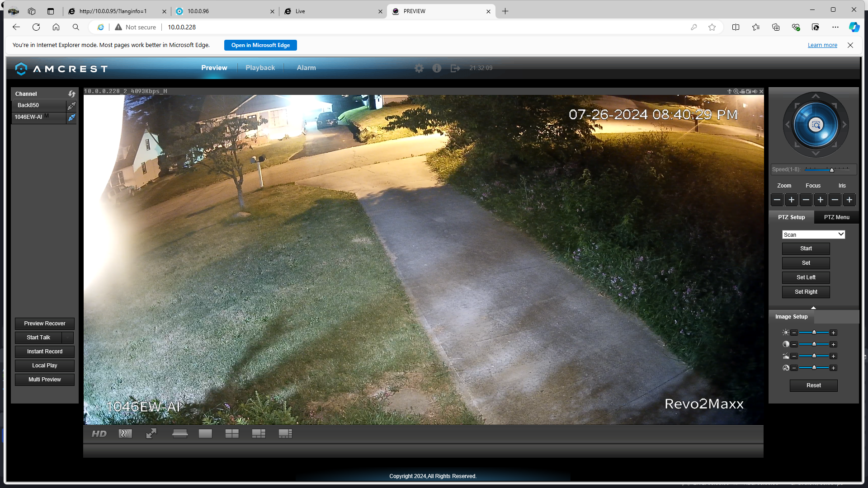The width and height of the screenshot is (868, 488).
Task: Select the six-split view layout
Action: 259,434
